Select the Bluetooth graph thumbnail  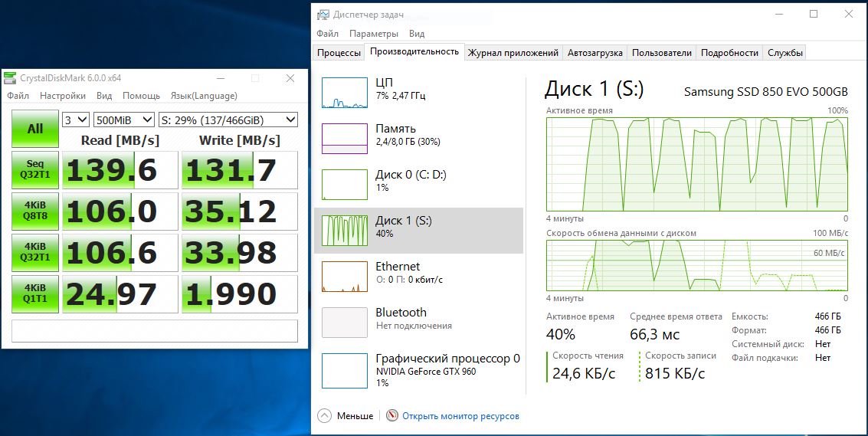tap(345, 322)
